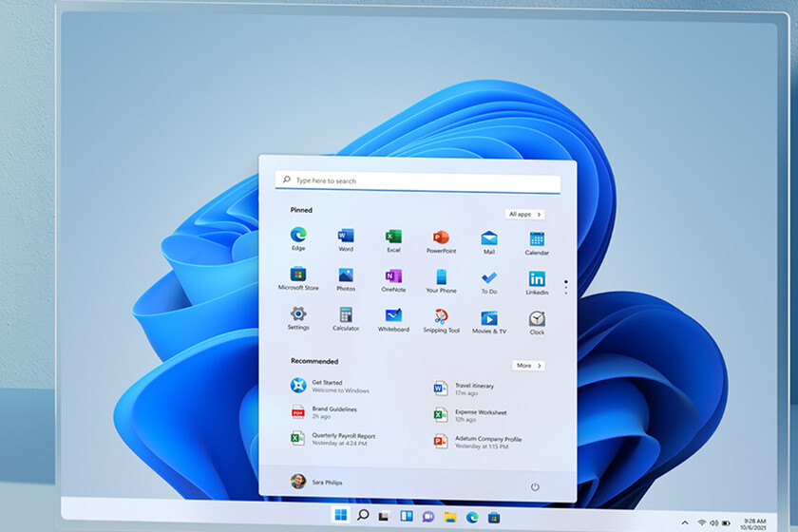798x532 pixels.
Task: Expand the All apps list
Action: pos(524,215)
